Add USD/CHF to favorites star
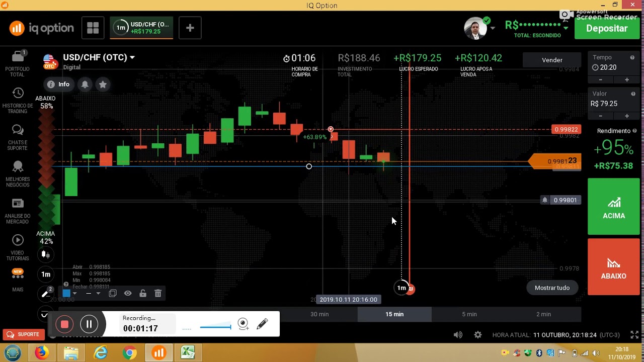 pos(103,84)
